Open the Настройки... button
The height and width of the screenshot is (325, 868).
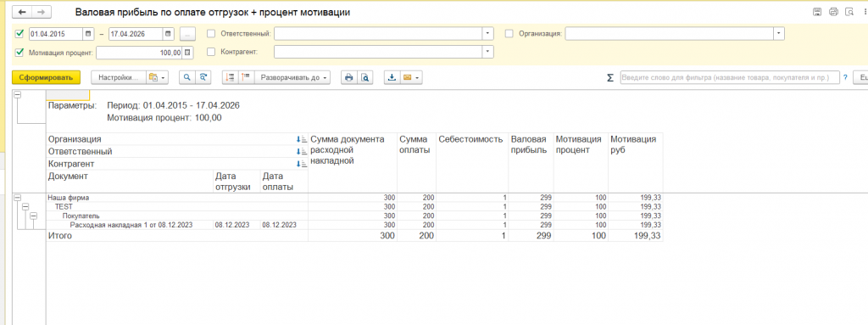118,78
